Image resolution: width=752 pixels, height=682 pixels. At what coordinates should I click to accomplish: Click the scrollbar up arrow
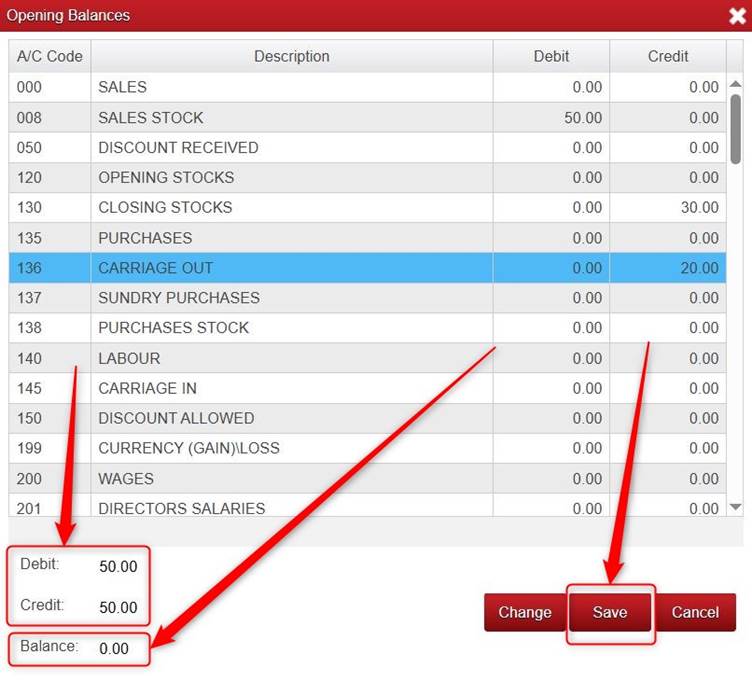pos(735,84)
